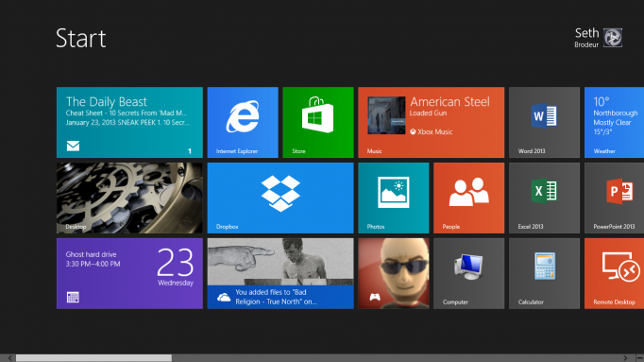Open the Dropbox tile

[x=280, y=198]
